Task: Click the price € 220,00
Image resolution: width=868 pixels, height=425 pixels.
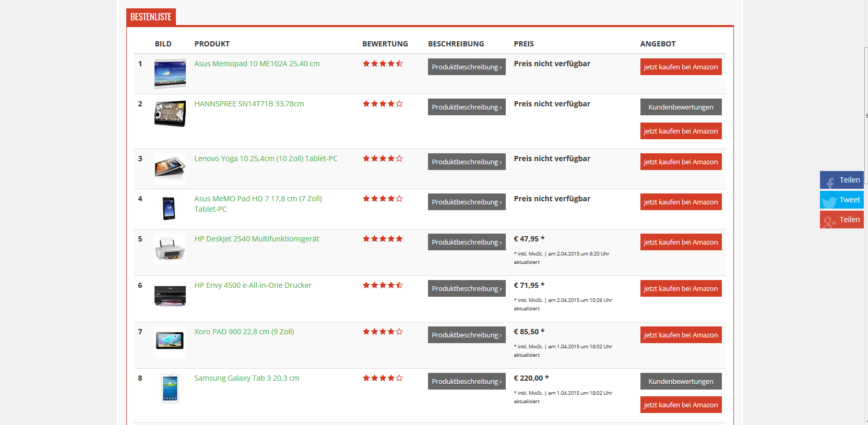Action: pyautogui.click(x=531, y=378)
